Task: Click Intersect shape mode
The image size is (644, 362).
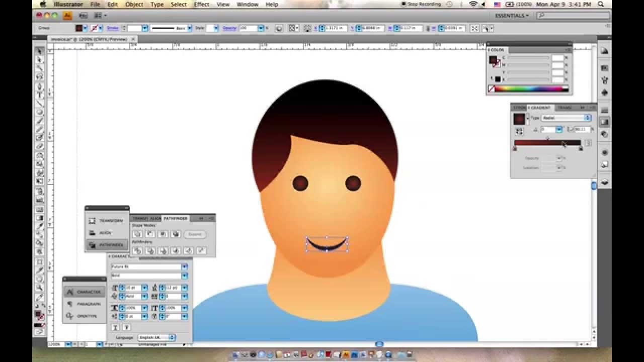Action: pyautogui.click(x=163, y=234)
